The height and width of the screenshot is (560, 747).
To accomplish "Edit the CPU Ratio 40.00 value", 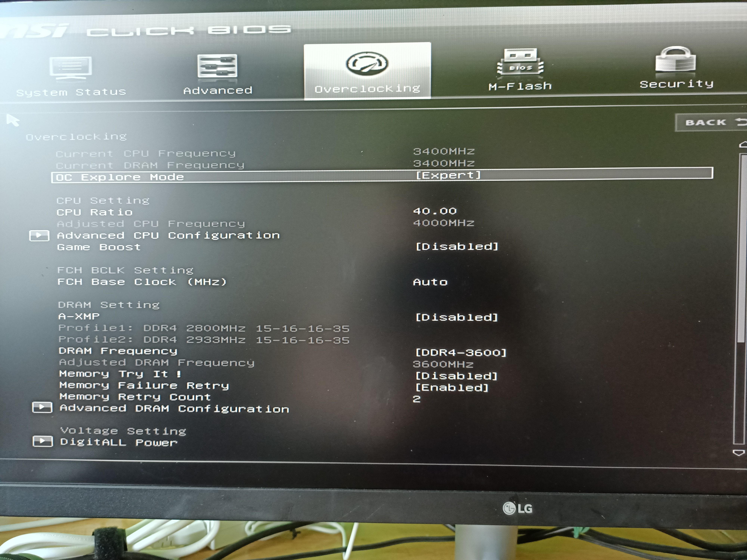I will 435,211.
